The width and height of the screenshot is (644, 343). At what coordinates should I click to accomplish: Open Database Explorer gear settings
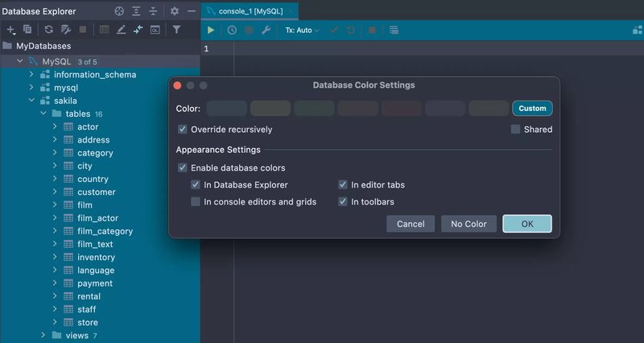175,11
